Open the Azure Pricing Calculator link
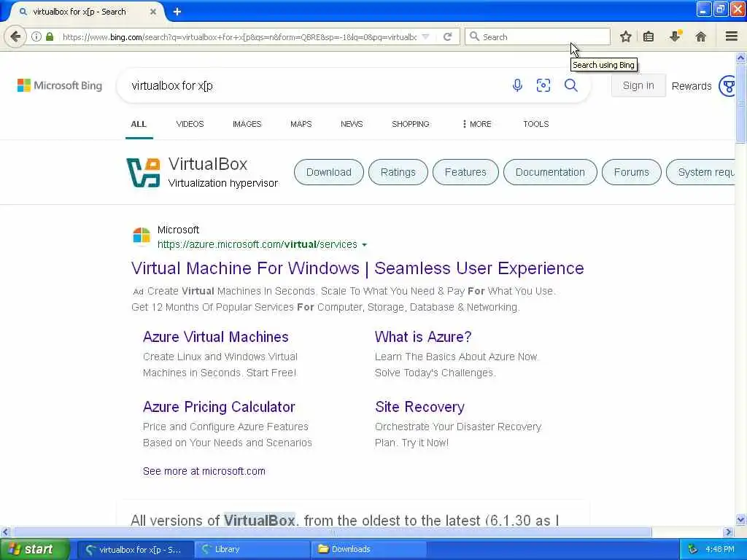 point(219,407)
